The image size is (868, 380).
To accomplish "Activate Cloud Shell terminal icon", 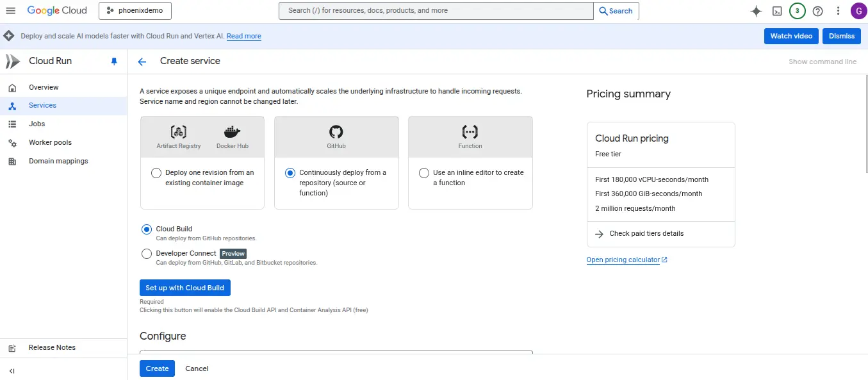I will pos(777,11).
